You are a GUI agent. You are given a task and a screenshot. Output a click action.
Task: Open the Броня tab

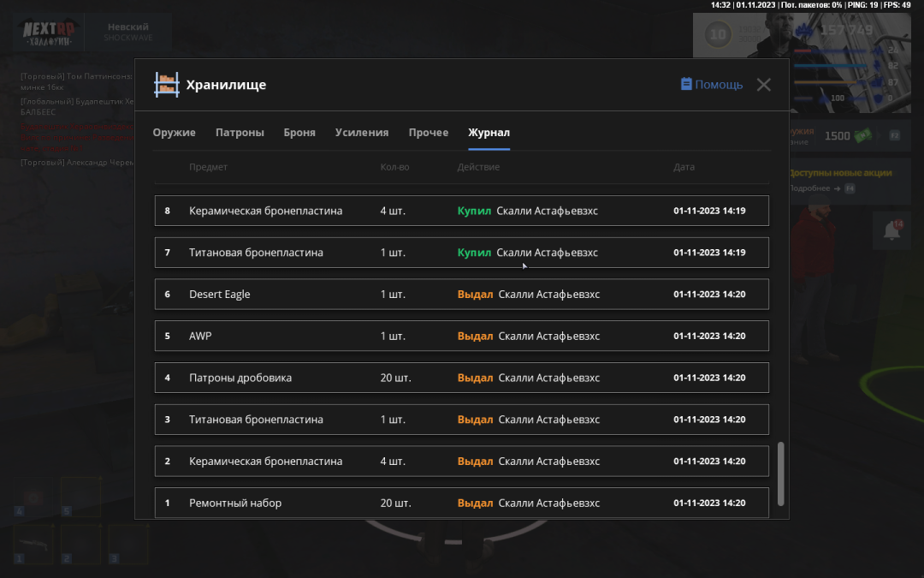299,133
